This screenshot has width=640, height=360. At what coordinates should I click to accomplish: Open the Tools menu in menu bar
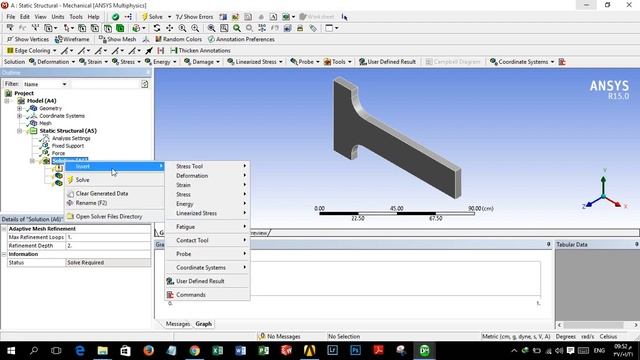[76, 17]
